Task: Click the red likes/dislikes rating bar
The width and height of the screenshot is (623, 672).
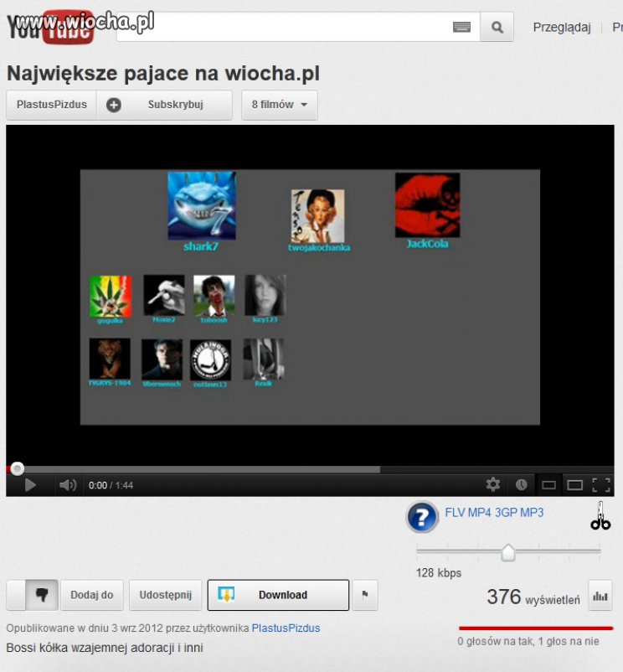Action: coord(536,628)
